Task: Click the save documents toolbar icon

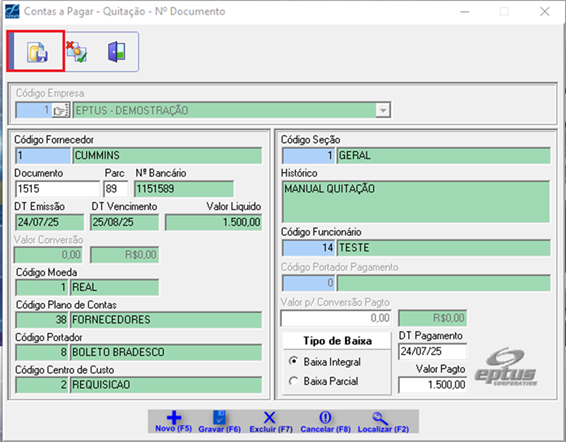Action: pos(37,52)
